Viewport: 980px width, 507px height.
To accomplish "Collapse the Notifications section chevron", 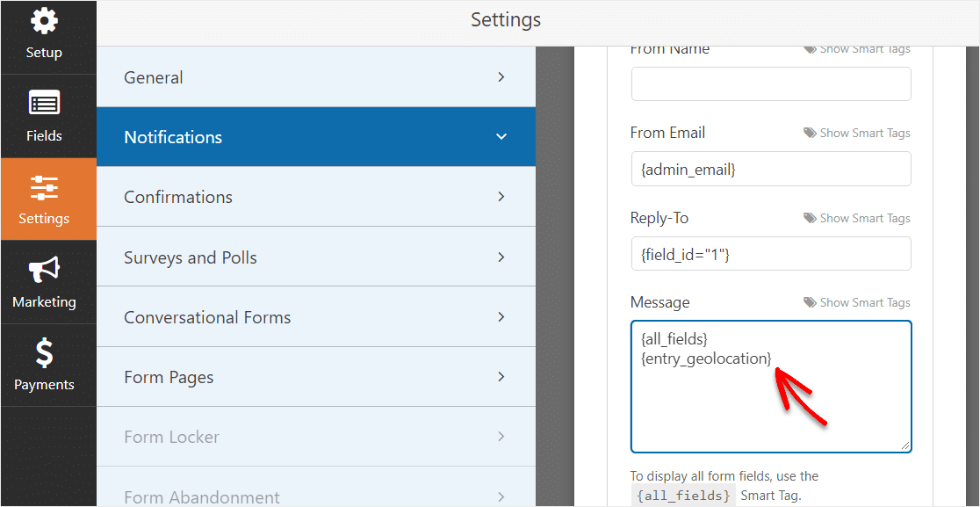I will 501,137.
